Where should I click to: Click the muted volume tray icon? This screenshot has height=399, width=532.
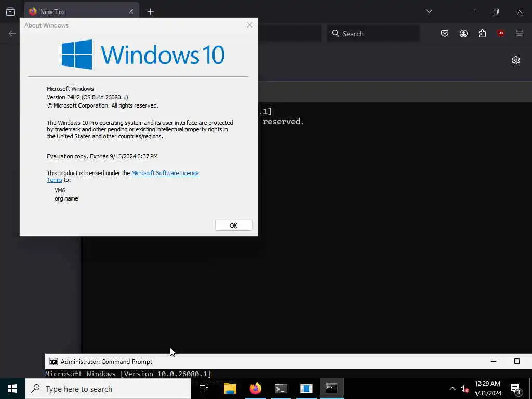(464, 389)
